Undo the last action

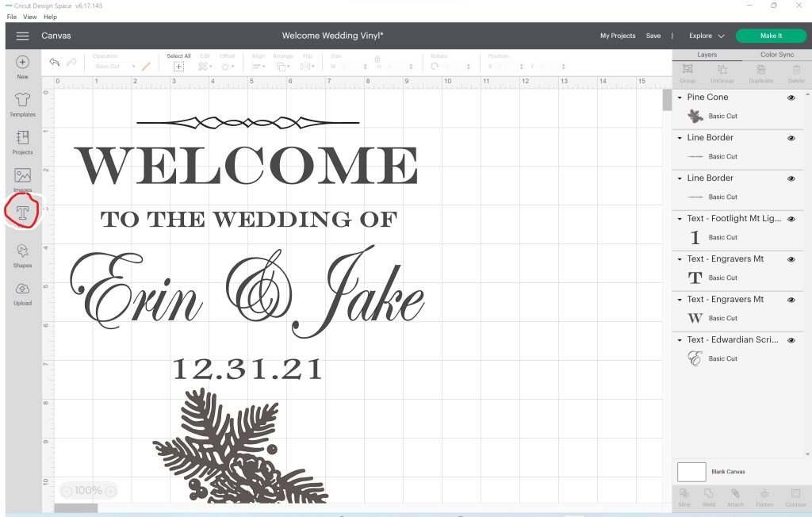55,62
